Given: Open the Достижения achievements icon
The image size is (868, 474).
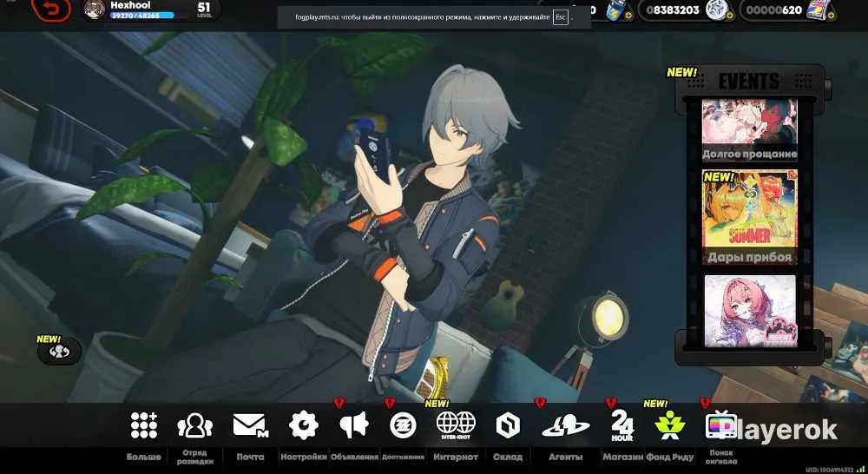Looking at the screenshot, I should pyautogui.click(x=403, y=426).
